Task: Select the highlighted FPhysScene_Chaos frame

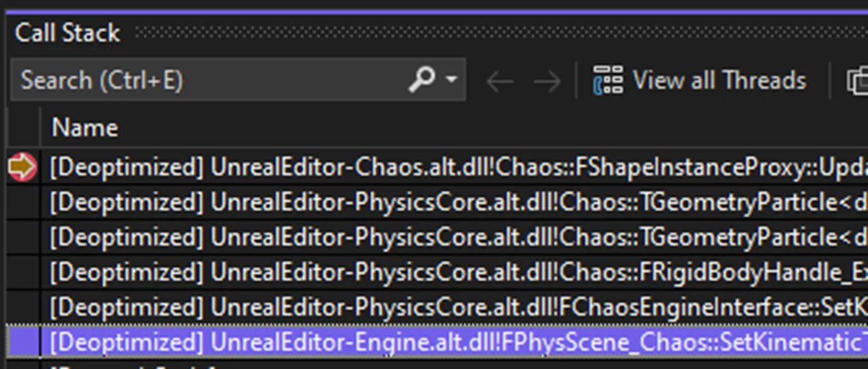Action: coord(374,340)
